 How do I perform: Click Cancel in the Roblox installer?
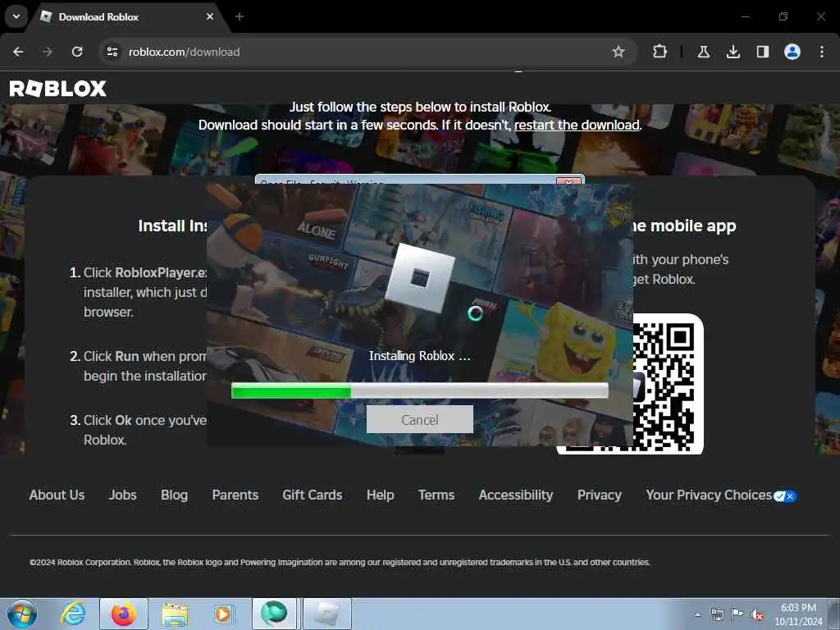[x=419, y=419]
